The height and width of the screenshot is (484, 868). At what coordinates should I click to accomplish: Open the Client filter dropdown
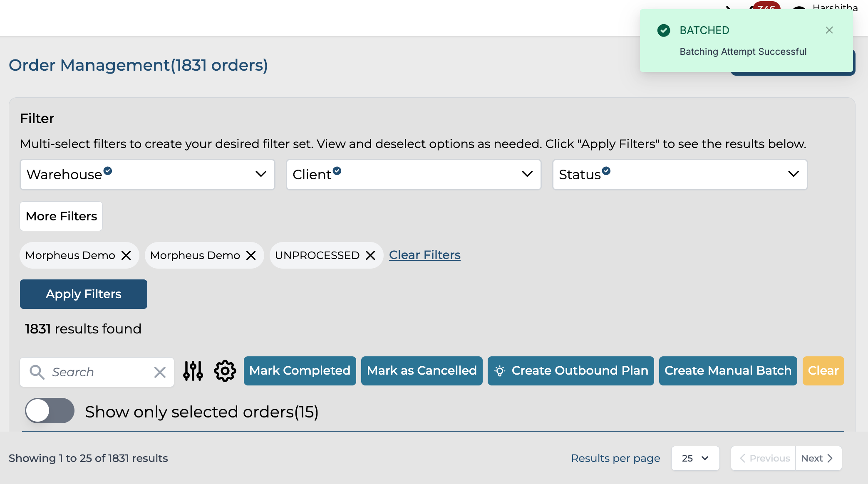coord(413,175)
